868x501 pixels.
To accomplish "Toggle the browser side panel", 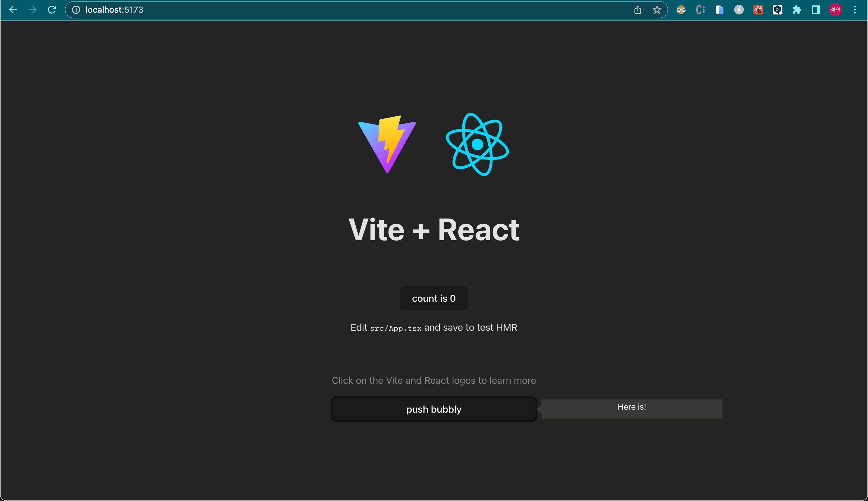I will tap(816, 10).
